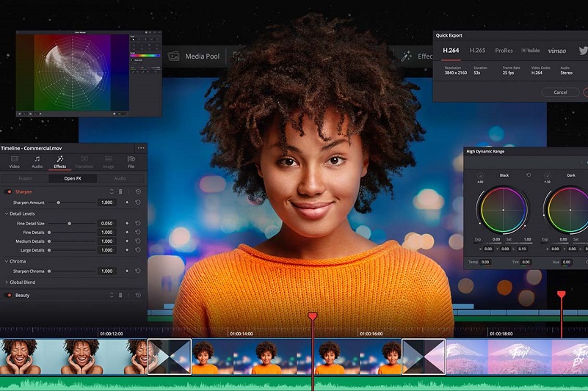Image resolution: width=588 pixels, height=391 pixels.
Task: Open the Timeline panel three-dot options menu
Action: pos(141,148)
